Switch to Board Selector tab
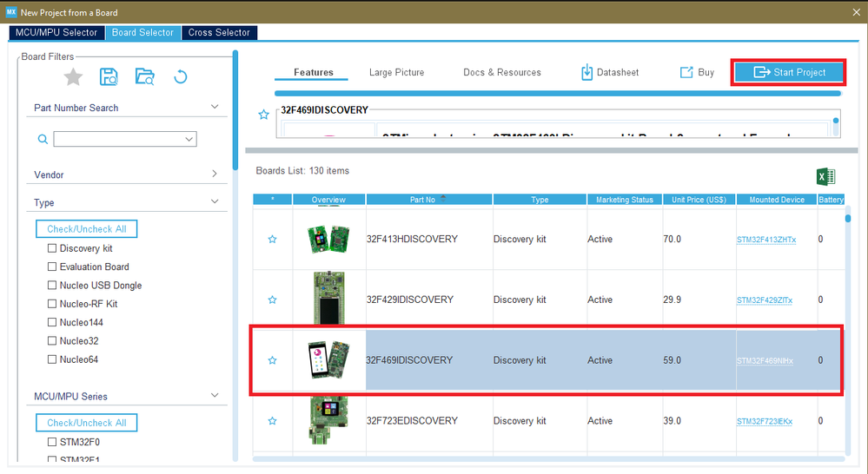 tap(142, 33)
